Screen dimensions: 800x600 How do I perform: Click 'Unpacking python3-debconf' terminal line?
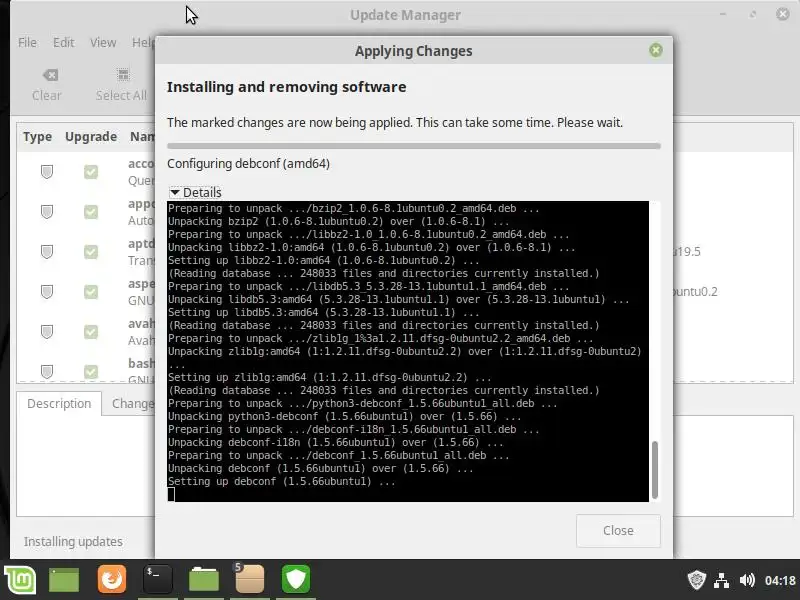[x=344, y=416]
